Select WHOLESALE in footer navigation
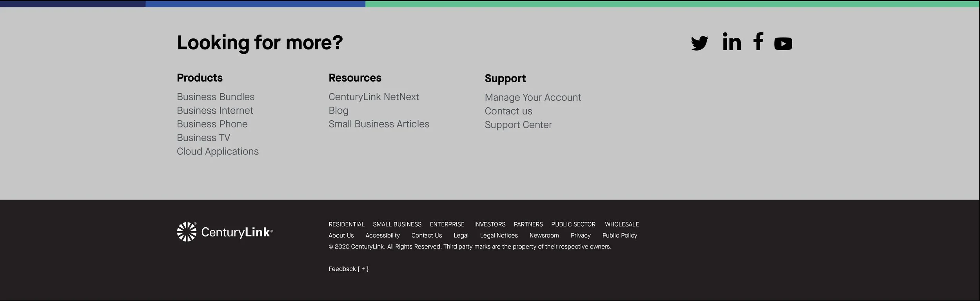980x301 pixels. [622, 225]
